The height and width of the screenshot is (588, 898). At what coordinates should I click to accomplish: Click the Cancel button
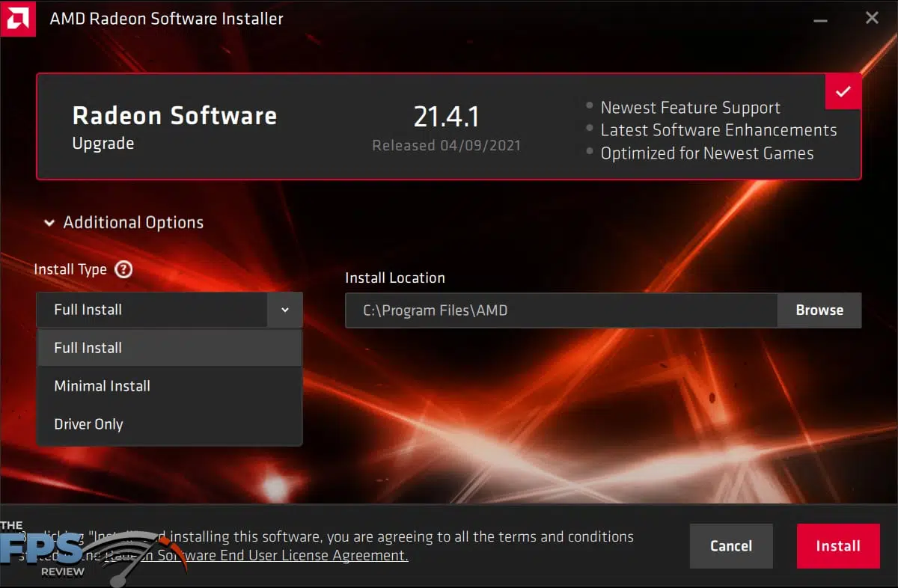click(731, 546)
